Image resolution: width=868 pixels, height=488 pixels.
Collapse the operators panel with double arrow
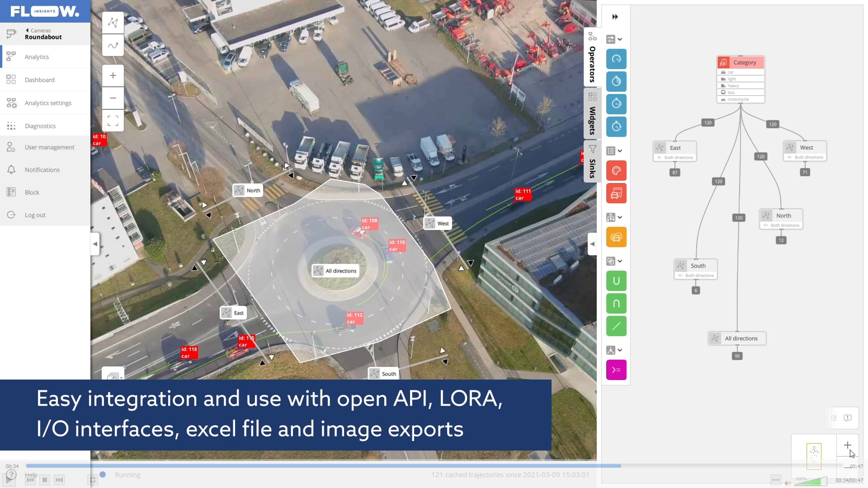tap(615, 17)
